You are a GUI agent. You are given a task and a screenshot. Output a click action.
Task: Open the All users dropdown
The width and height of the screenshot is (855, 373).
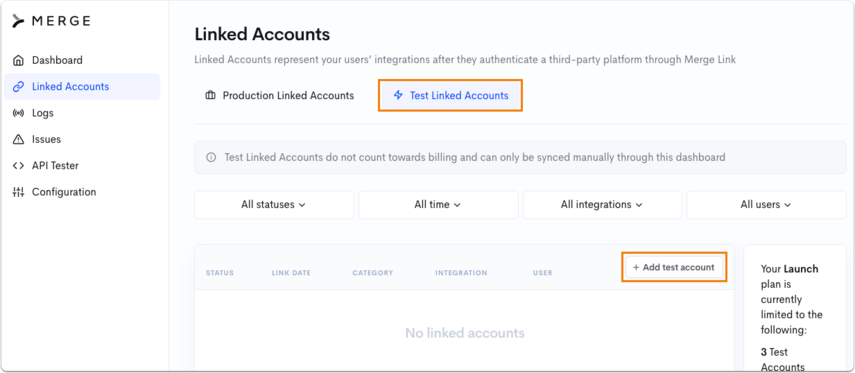[x=766, y=204]
